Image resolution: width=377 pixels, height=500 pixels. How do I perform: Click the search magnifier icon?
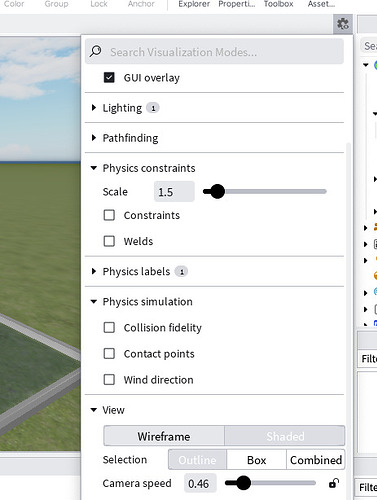(96, 51)
